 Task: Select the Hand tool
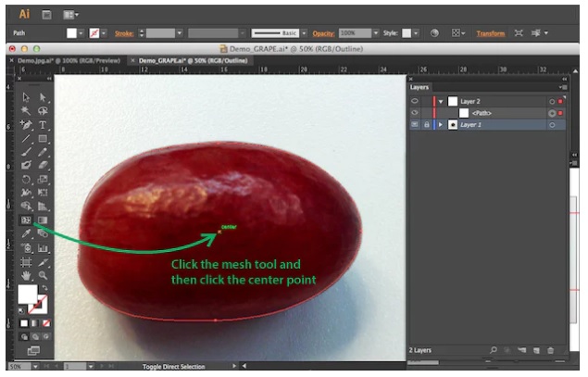[x=26, y=276]
